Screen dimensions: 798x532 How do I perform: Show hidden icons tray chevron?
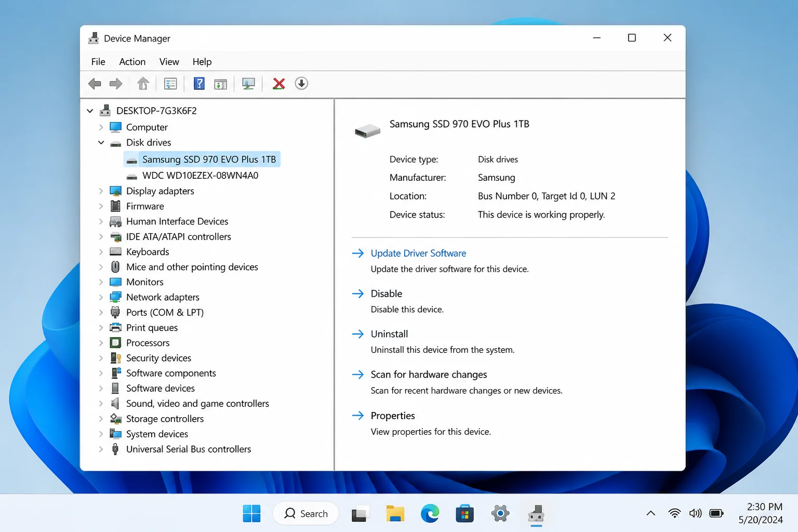[650, 513]
